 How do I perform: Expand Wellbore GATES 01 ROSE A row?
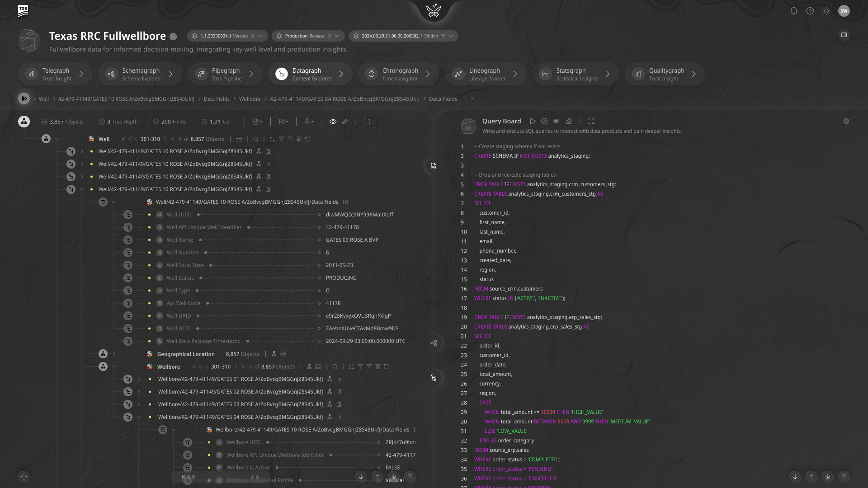tap(139, 379)
